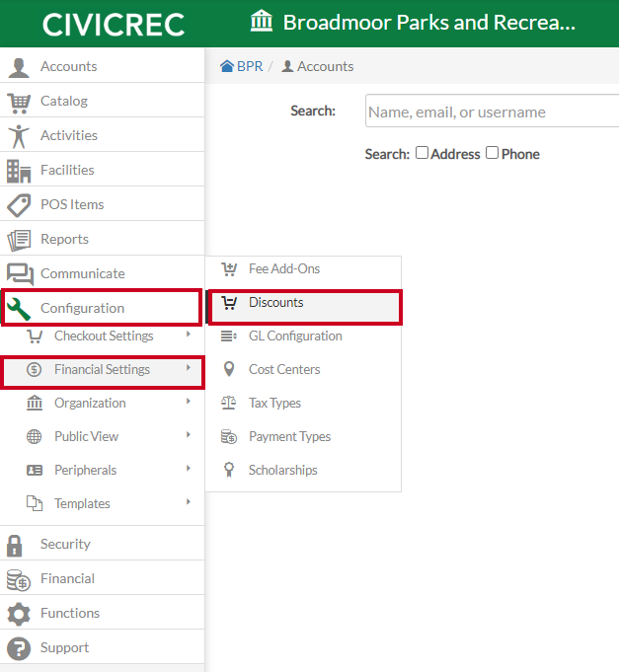Click the POS Items tag icon

[x=19, y=205]
